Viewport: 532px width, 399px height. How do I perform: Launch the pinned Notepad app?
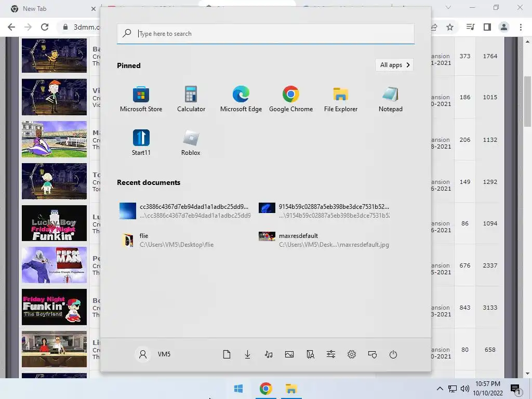(x=391, y=99)
